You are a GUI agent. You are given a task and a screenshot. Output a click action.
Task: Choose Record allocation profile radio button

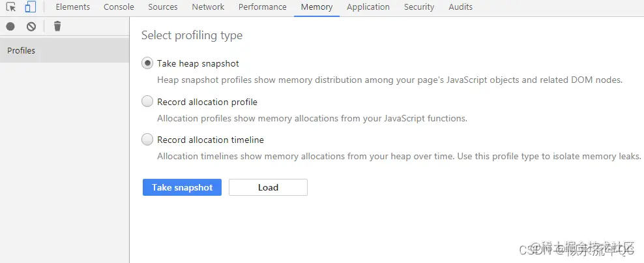coord(147,102)
